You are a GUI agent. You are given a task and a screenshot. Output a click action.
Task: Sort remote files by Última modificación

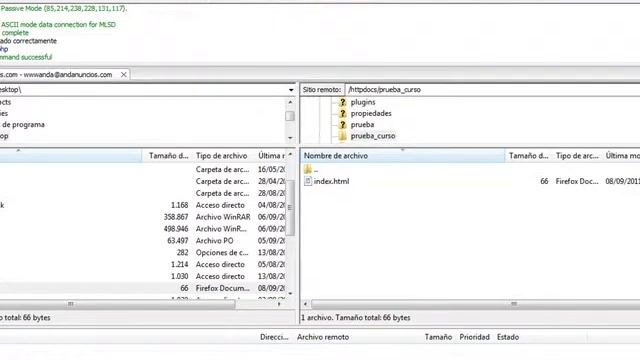pyautogui.click(x=622, y=156)
